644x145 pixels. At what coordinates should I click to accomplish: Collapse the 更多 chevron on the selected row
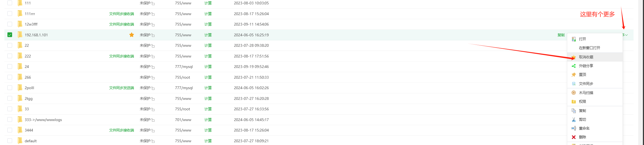click(626, 35)
